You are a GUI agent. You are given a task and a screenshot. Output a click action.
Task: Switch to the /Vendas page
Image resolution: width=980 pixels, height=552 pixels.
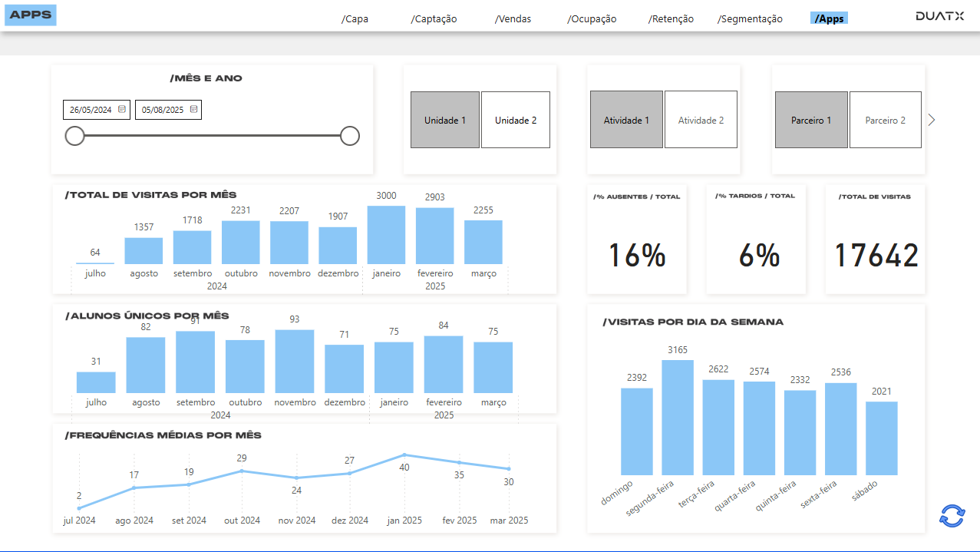pyautogui.click(x=513, y=18)
